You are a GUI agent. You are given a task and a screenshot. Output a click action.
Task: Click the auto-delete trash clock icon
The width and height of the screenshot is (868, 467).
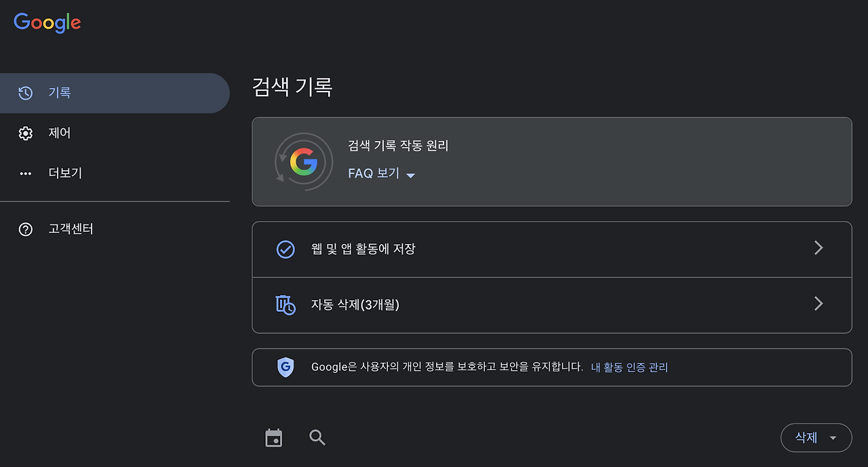coord(285,305)
